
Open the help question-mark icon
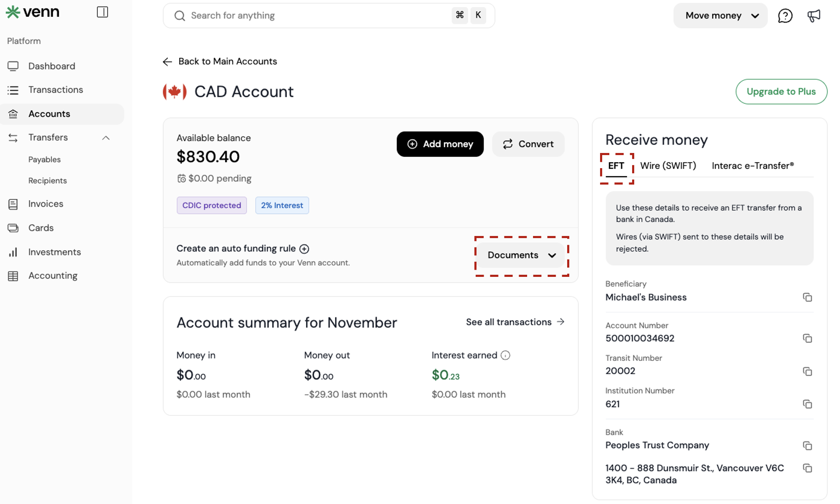pos(785,16)
